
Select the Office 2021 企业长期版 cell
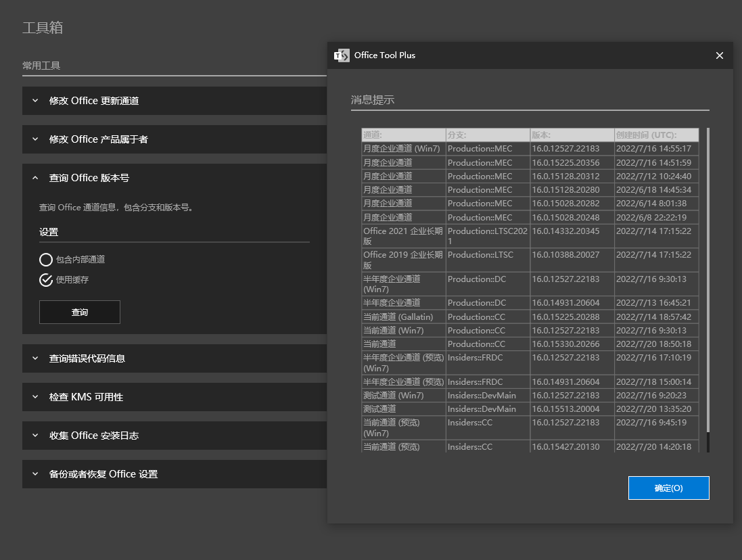coord(404,236)
